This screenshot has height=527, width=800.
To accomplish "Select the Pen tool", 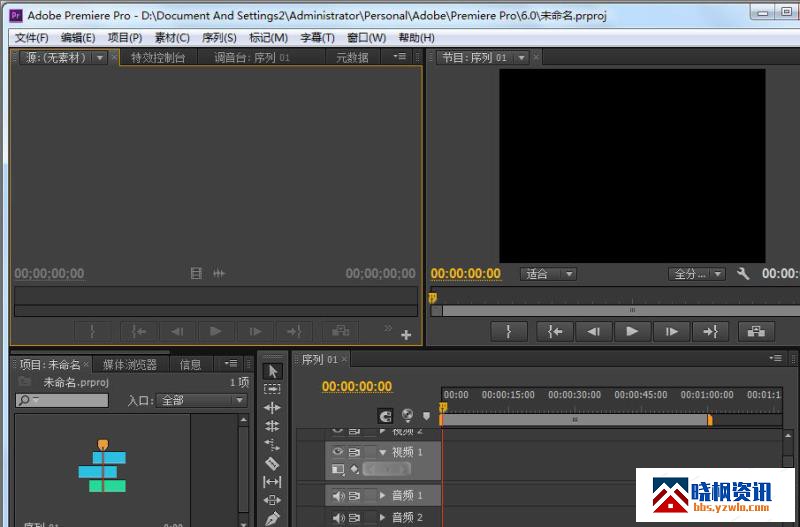I will (272, 518).
